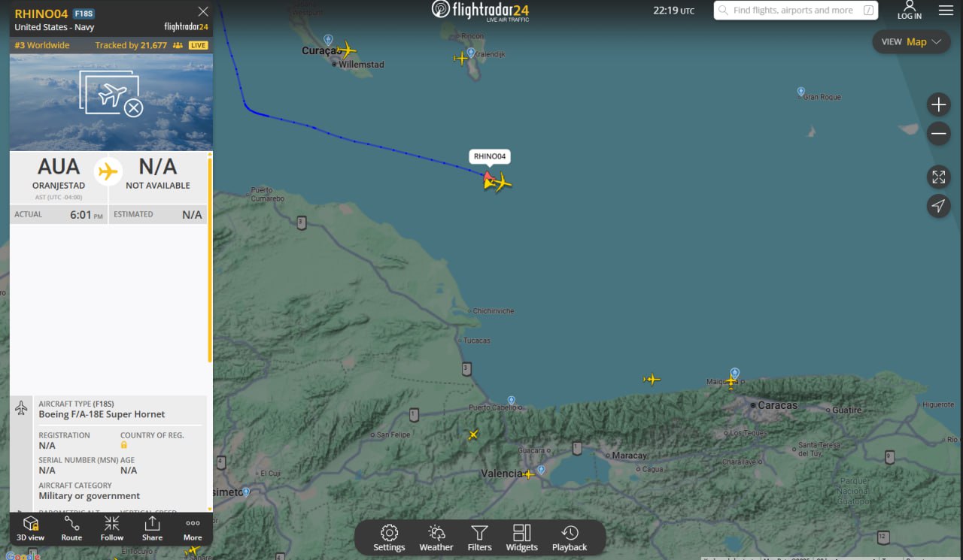Toggle fullscreen map mode
963x560 pixels.
pyautogui.click(x=938, y=177)
